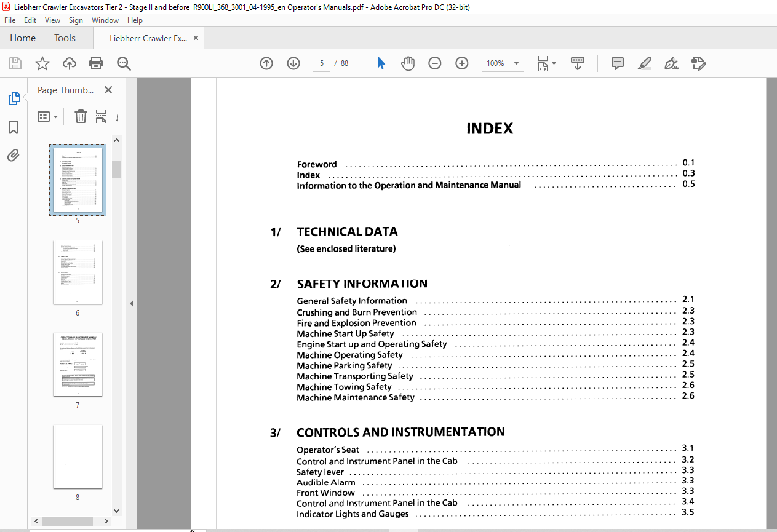Zoom in with the plus icon
Image resolution: width=777 pixels, height=532 pixels.
click(x=462, y=63)
